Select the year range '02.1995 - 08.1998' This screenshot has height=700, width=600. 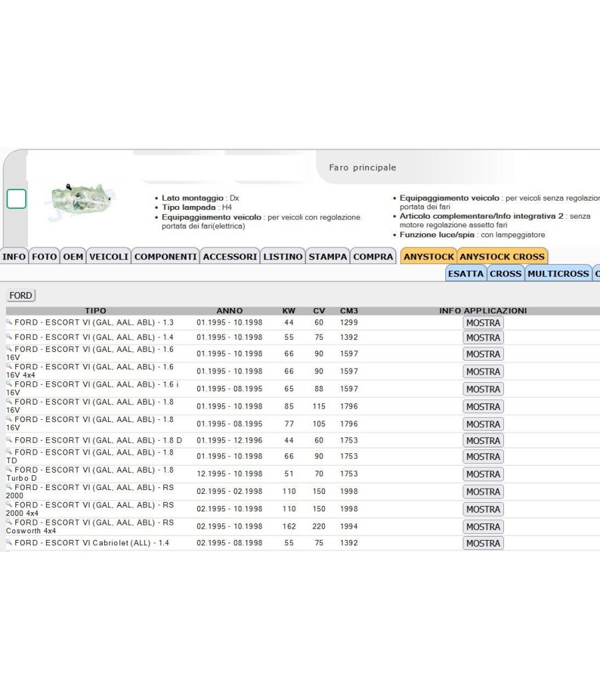click(229, 543)
